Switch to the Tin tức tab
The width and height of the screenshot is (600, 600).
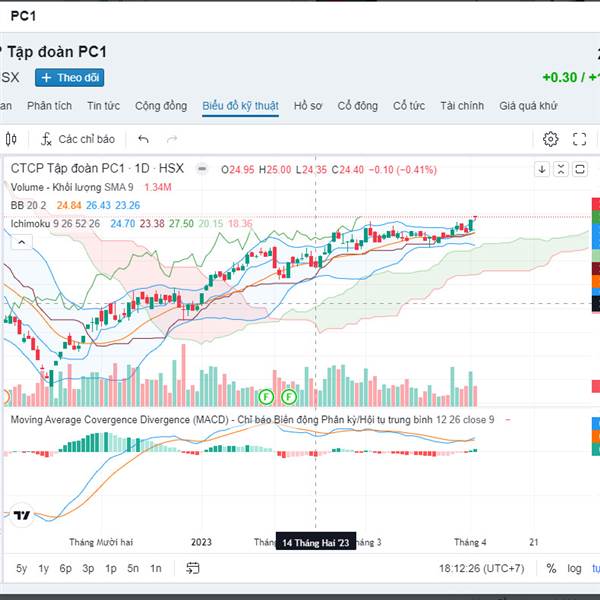103,106
